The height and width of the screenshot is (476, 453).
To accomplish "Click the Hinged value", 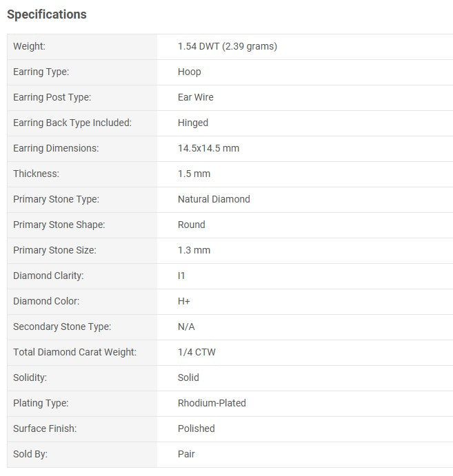I will (193, 123).
